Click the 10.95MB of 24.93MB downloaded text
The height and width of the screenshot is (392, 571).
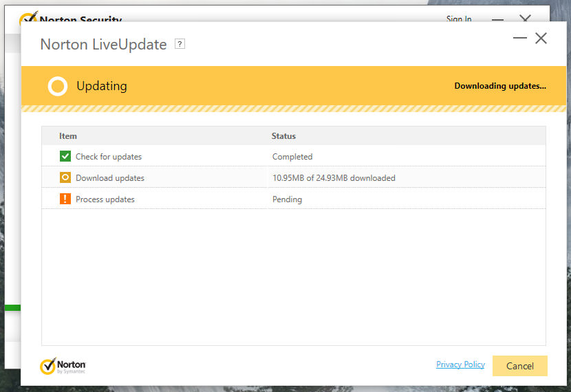pyautogui.click(x=334, y=178)
